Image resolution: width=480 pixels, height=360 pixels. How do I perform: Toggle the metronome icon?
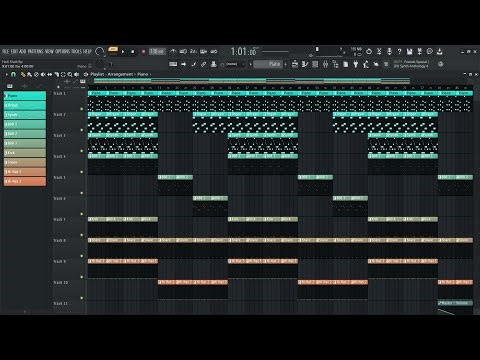(x=173, y=51)
